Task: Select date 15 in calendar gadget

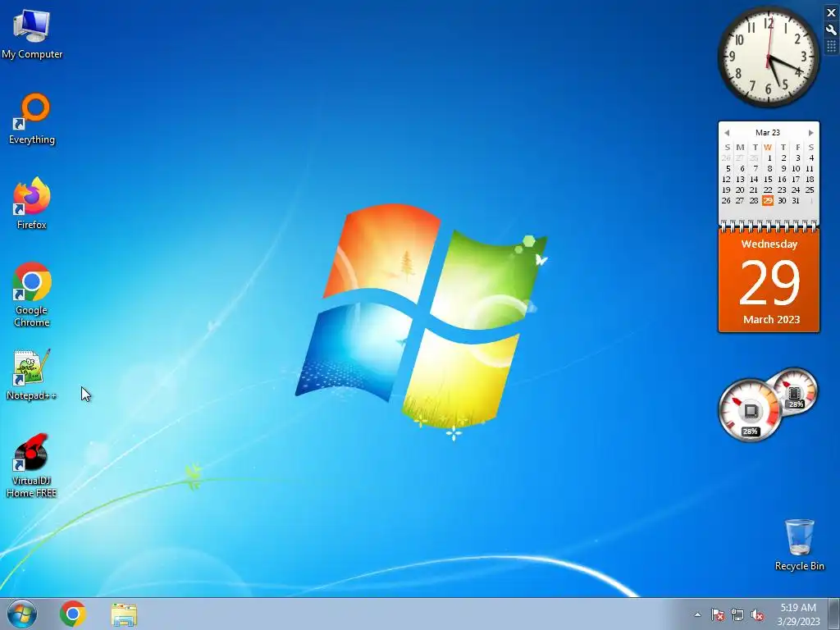Action: pyautogui.click(x=768, y=179)
